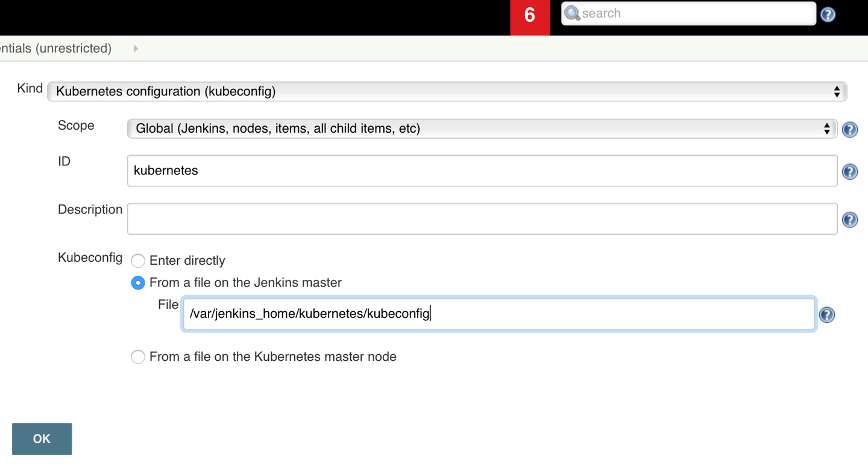Select the Enter directly radio option

coord(138,261)
